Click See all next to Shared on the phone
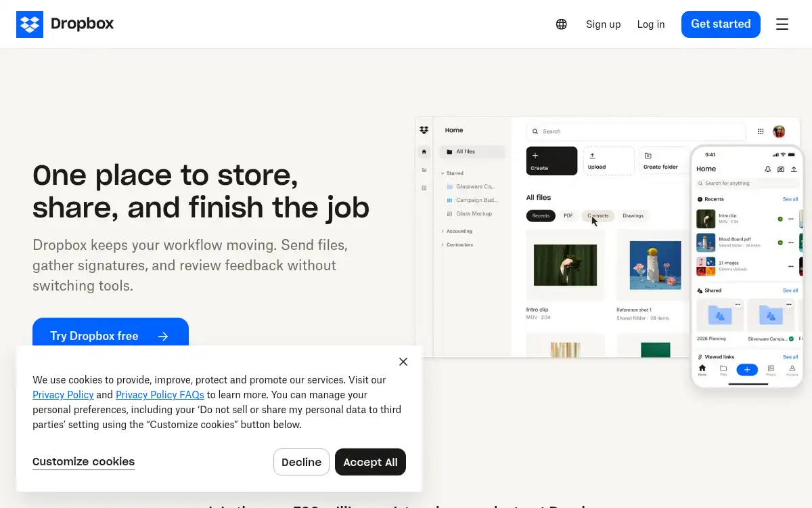Viewport: 812px width, 508px height. point(790,290)
